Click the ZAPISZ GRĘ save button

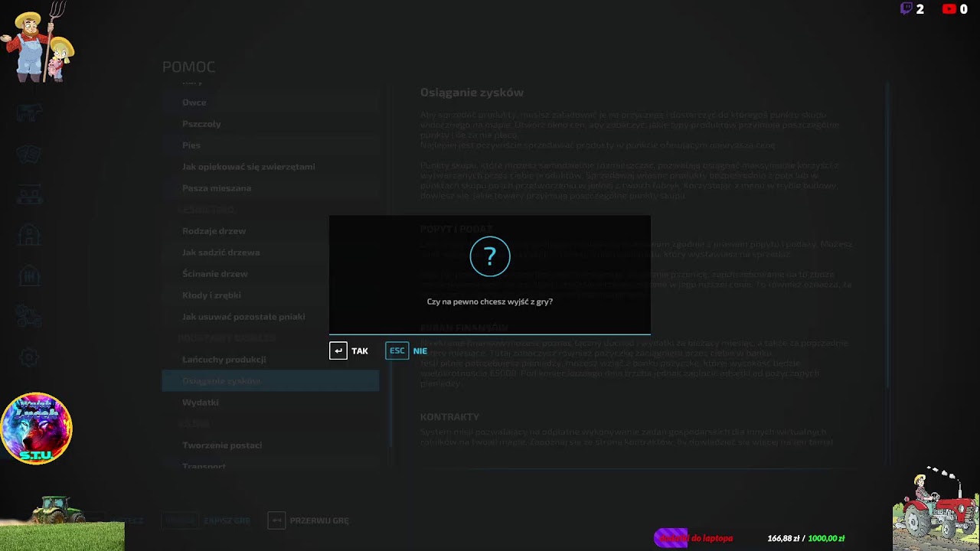click(x=207, y=520)
